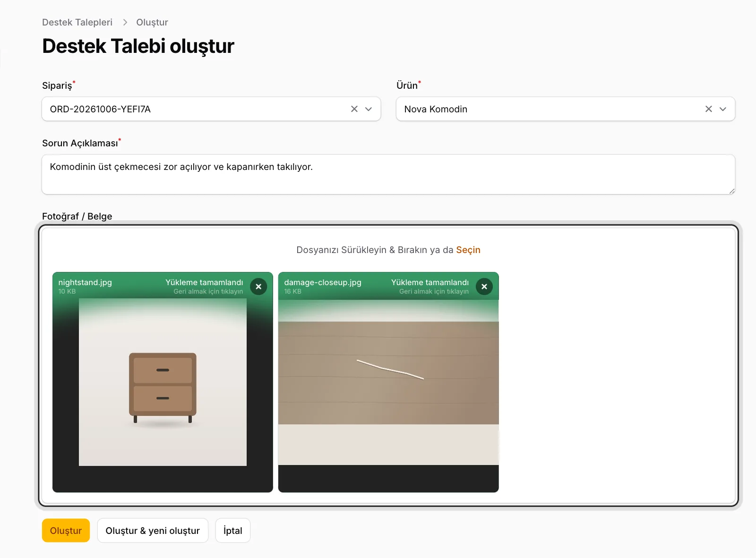Open the Sipariş field showing ORD-20261006-YEFI7A

(x=211, y=109)
